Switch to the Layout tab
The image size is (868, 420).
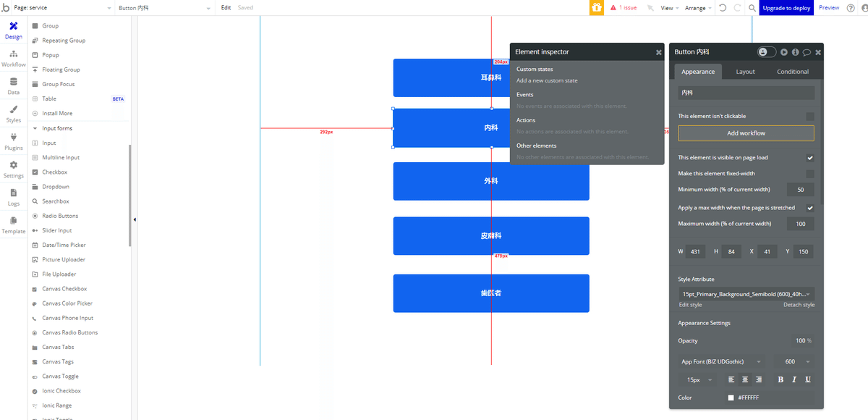pyautogui.click(x=745, y=72)
